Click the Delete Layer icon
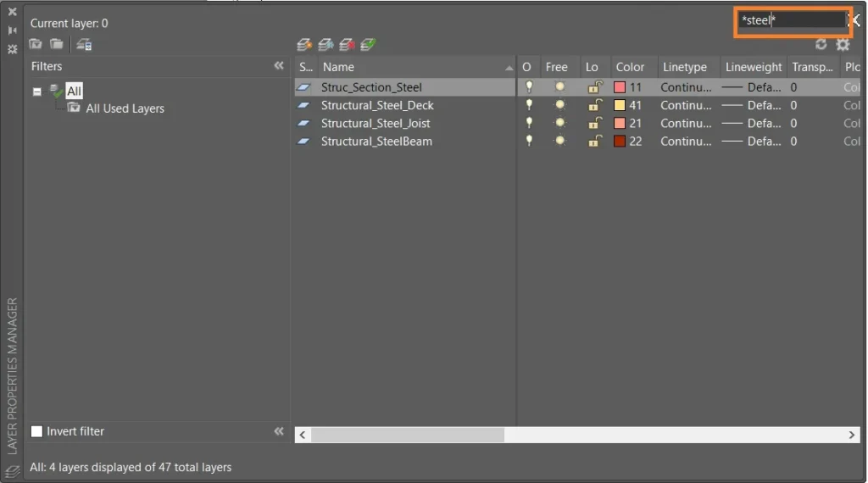Image resolution: width=868 pixels, height=483 pixels. pos(347,44)
